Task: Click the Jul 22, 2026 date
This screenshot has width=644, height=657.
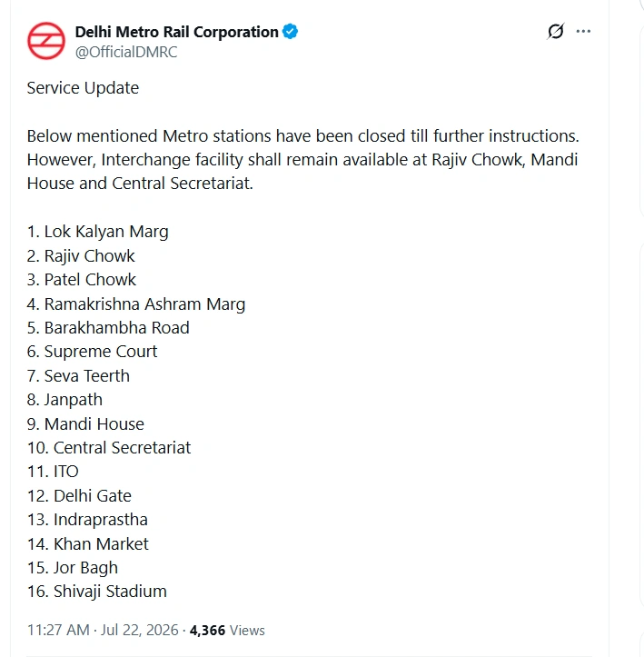Action: (x=140, y=630)
